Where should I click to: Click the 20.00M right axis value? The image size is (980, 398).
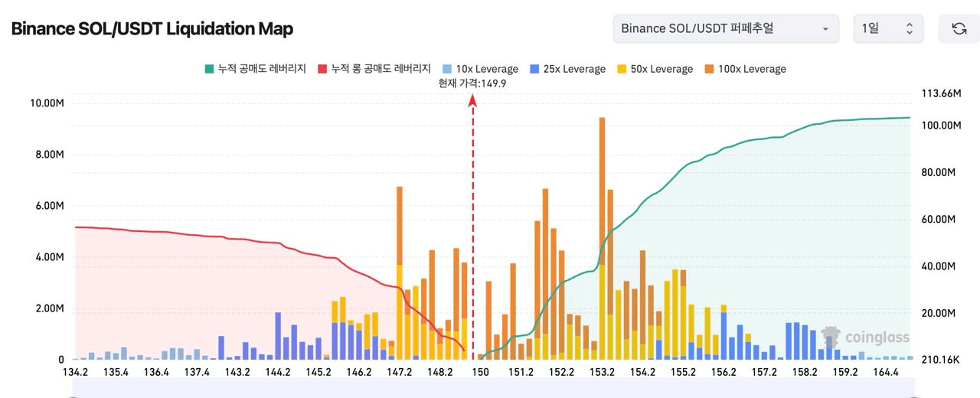click(x=939, y=313)
